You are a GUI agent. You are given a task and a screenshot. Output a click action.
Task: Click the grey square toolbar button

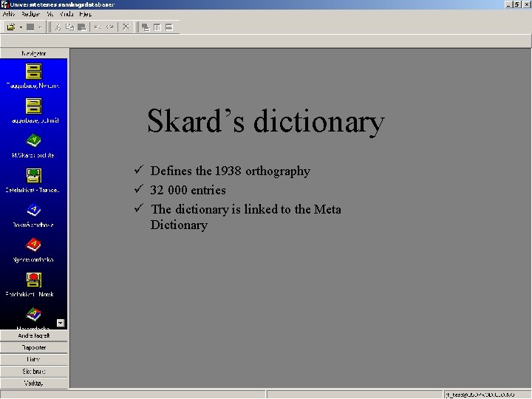pyautogui.click(x=30, y=27)
